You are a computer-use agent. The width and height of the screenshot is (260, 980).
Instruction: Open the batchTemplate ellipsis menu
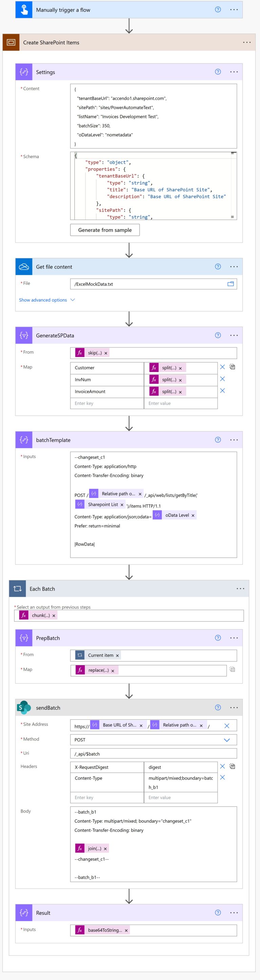[234, 440]
